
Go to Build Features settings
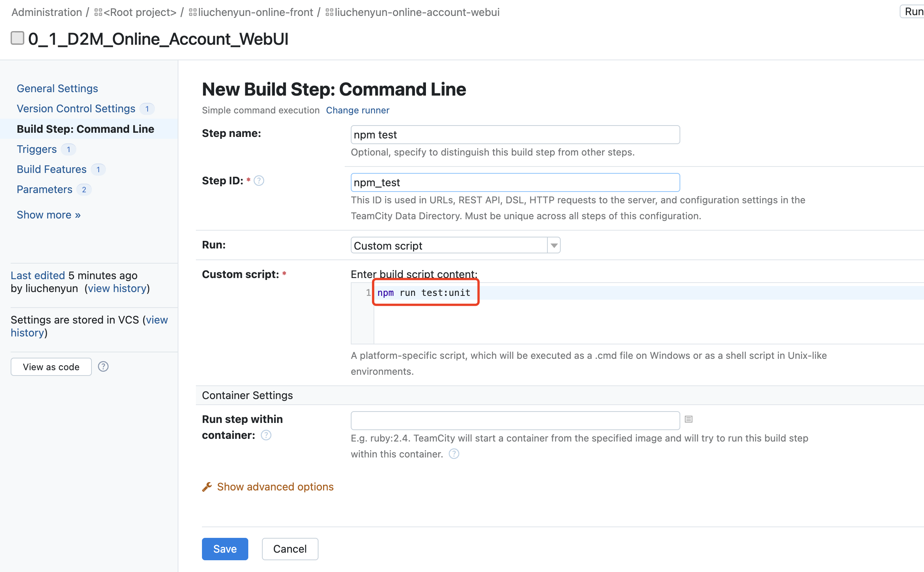coord(52,169)
